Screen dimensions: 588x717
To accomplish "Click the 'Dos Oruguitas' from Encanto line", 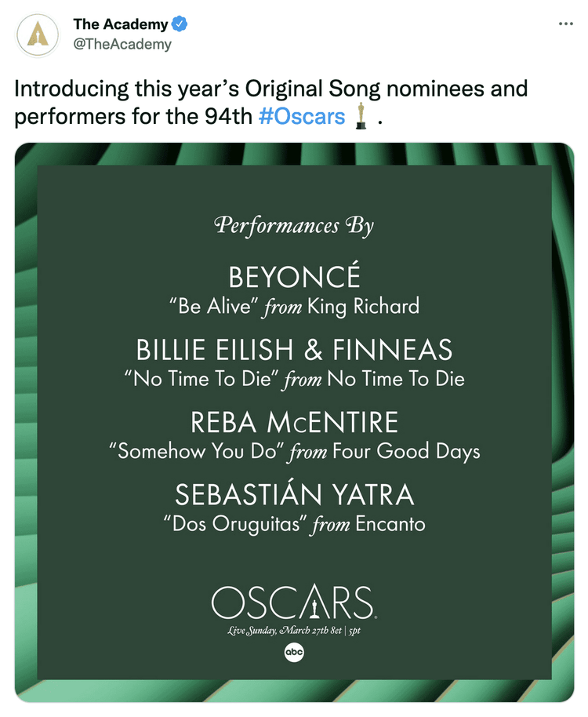I will [x=294, y=524].
